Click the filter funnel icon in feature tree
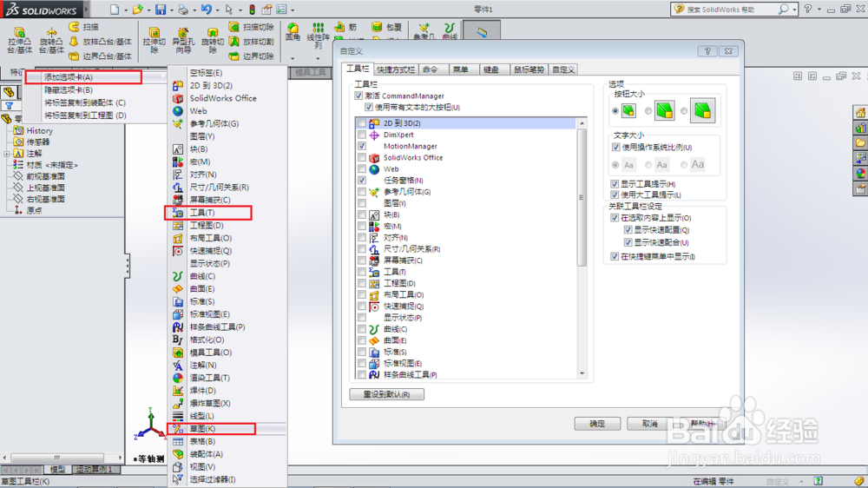The image size is (868, 488). (x=10, y=105)
